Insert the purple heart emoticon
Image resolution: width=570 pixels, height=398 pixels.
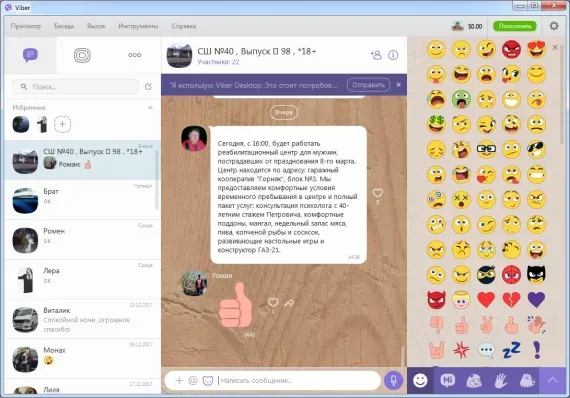(x=536, y=299)
